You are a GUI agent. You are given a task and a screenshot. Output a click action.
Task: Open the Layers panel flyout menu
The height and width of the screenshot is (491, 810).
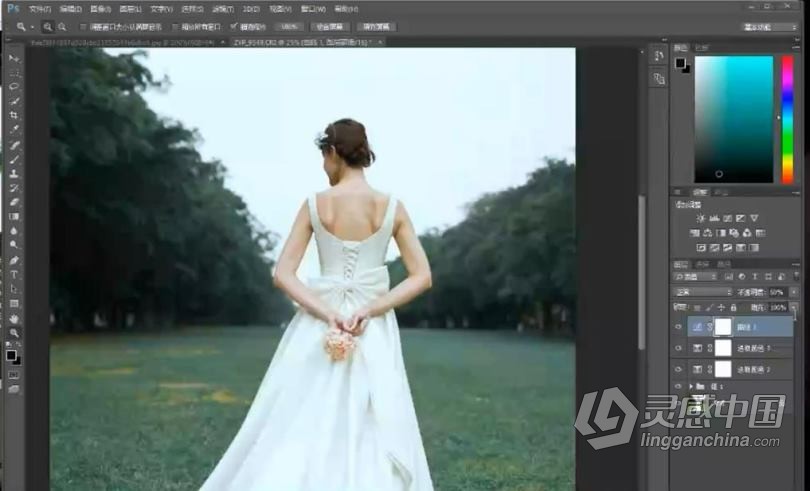796,265
